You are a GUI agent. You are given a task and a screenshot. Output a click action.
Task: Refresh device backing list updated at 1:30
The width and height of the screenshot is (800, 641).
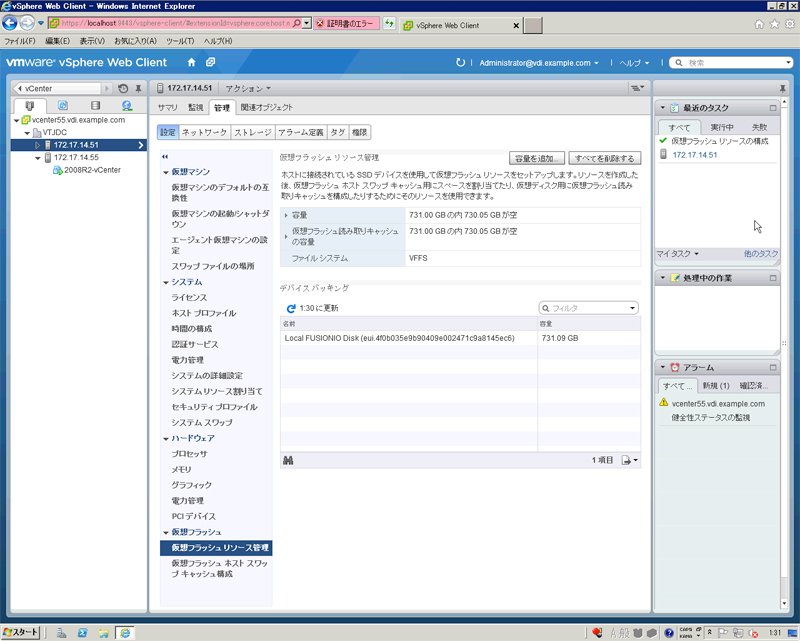[x=291, y=308]
